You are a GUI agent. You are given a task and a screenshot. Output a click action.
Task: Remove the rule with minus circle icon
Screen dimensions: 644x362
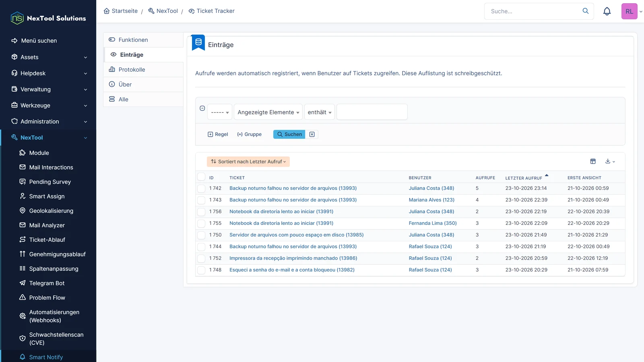coord(202,108)
